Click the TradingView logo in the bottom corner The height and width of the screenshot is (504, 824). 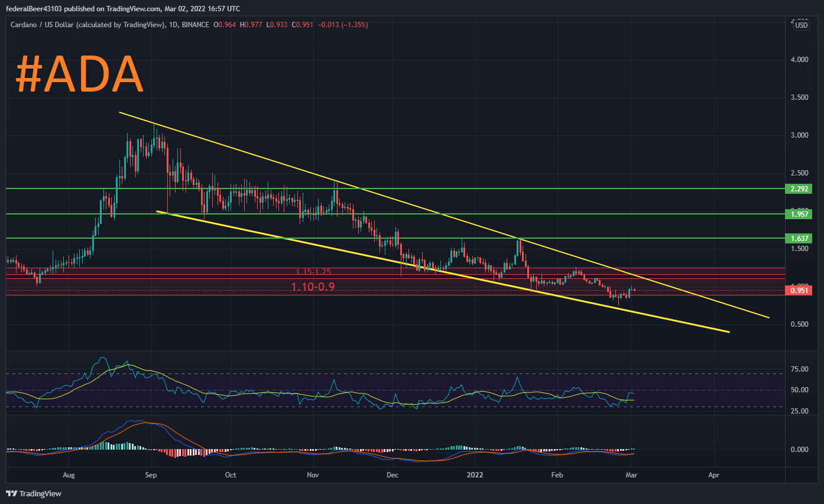point(34,493)
